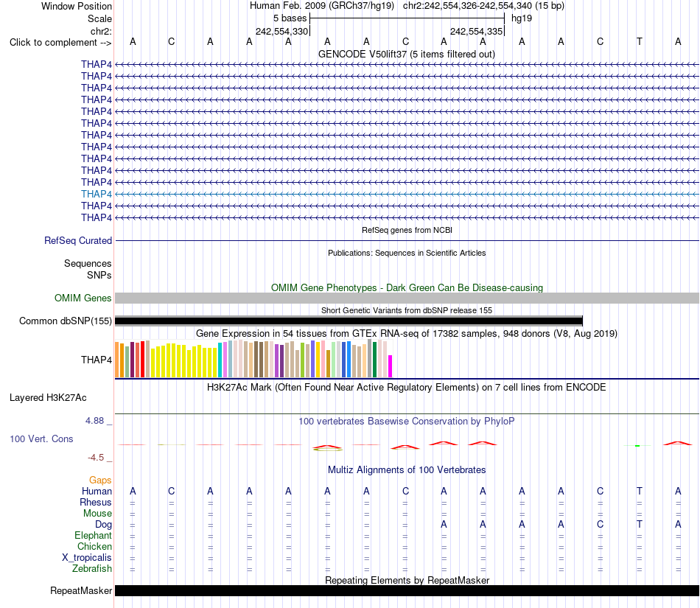Click the T base in the complement sequence row
Image resolution: width=700 pixels, height=608 pixels.
coord(640,41)
